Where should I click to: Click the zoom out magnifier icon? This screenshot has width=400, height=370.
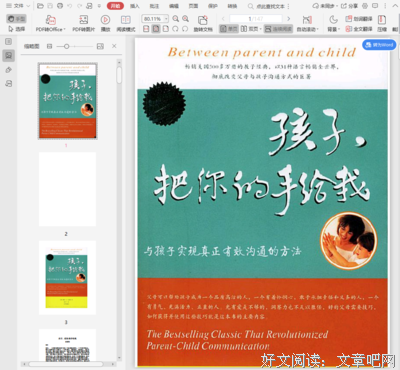click(176, 19)
